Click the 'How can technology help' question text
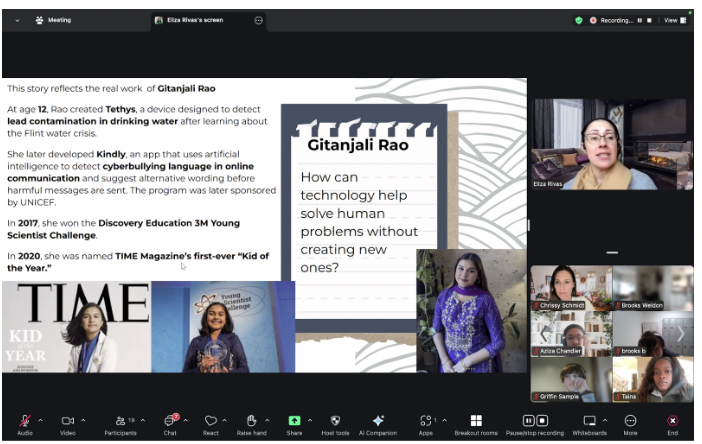 tap(359, 222)
